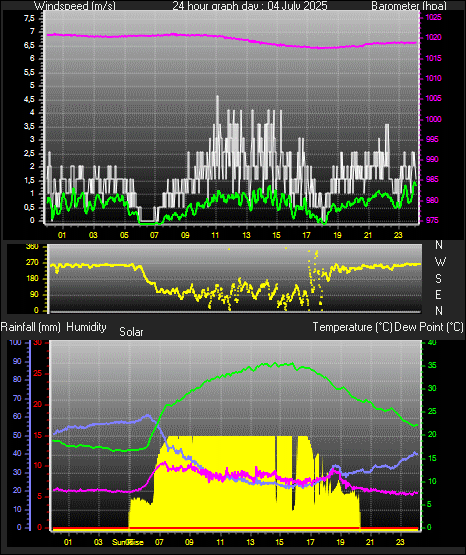Click the "6,5" windspeed axis value
The image size is (466, 555).
click(29, 45)
